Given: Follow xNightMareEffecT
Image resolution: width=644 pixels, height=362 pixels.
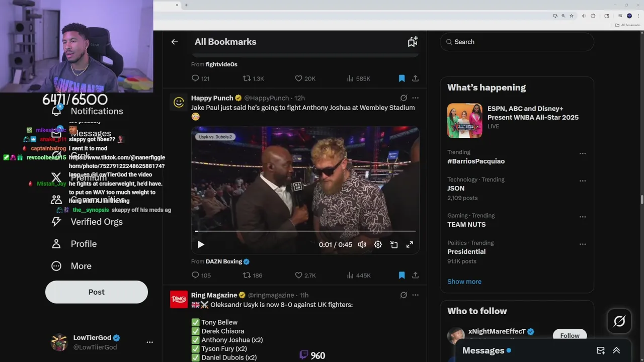Looking at the screenshot, I should point(570,335).
